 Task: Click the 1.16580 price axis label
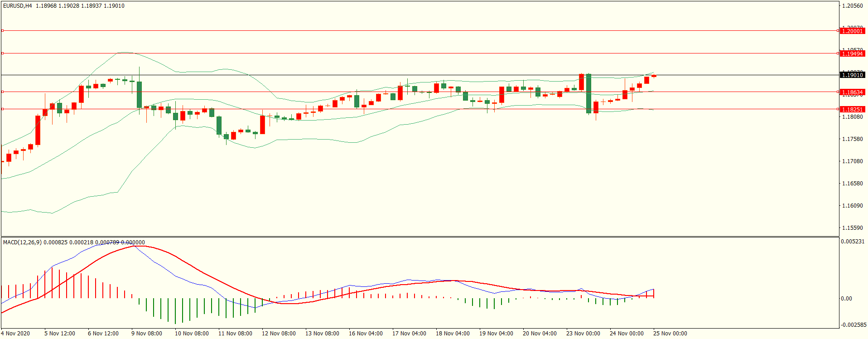852,184
